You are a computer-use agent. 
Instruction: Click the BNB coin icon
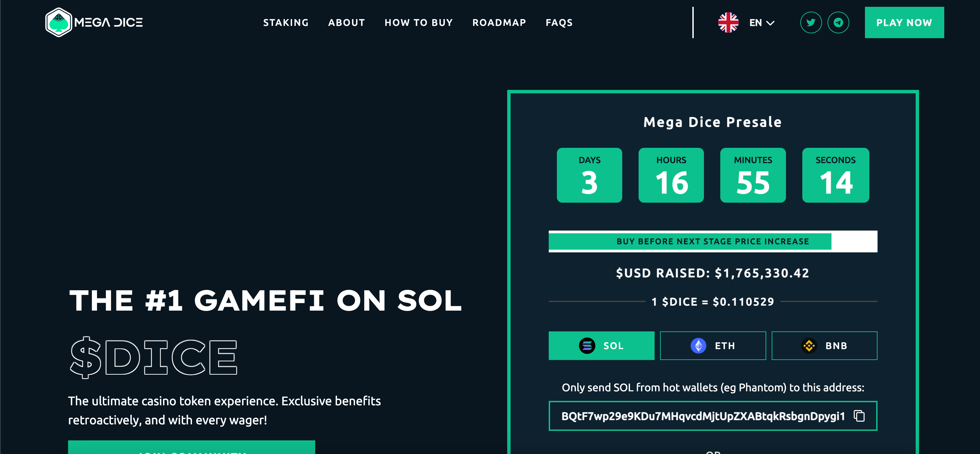tap(809, 346)
